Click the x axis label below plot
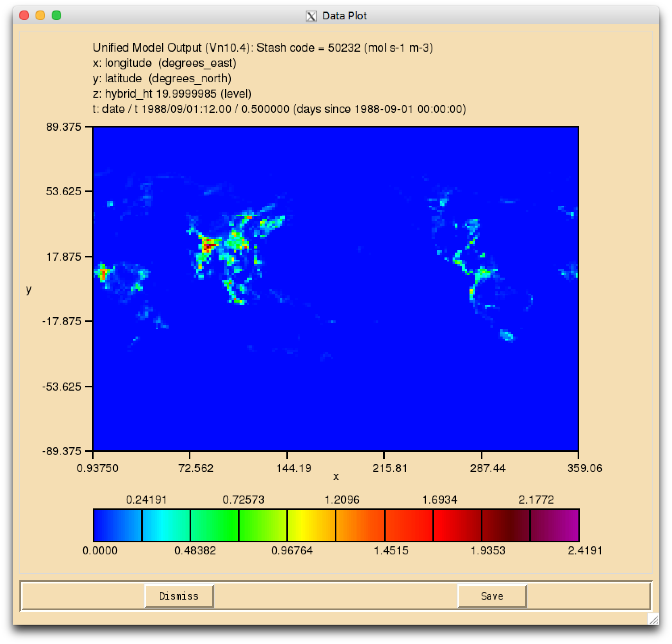 point(336,477)
